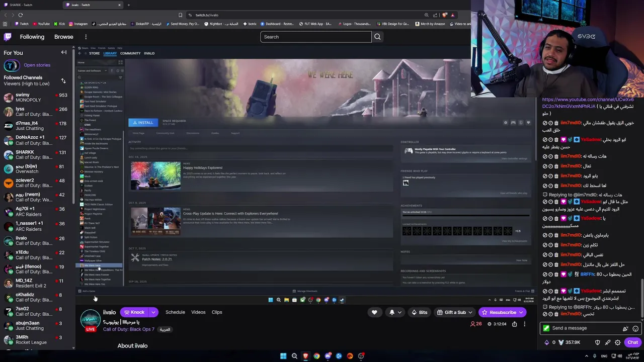Expand notification options arrow beside bell
The image size is (644, 362).
point(399,312)
